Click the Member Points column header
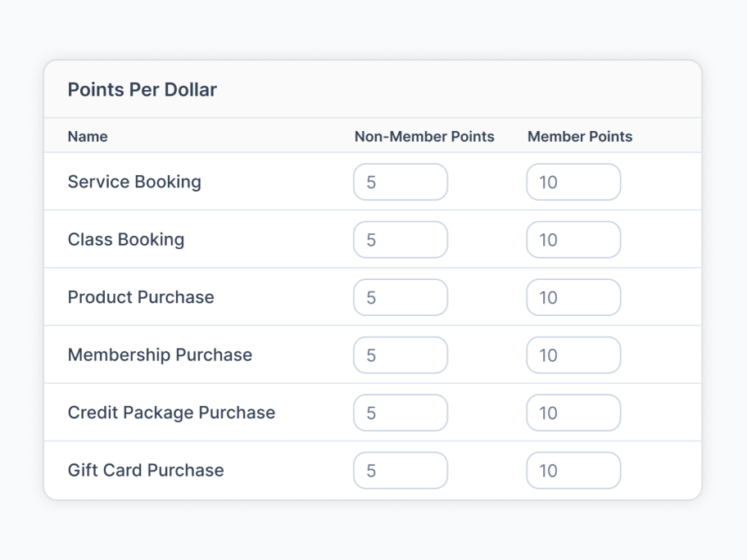The width and height of the screenshot is (747, 560). (x=580, y=136)
